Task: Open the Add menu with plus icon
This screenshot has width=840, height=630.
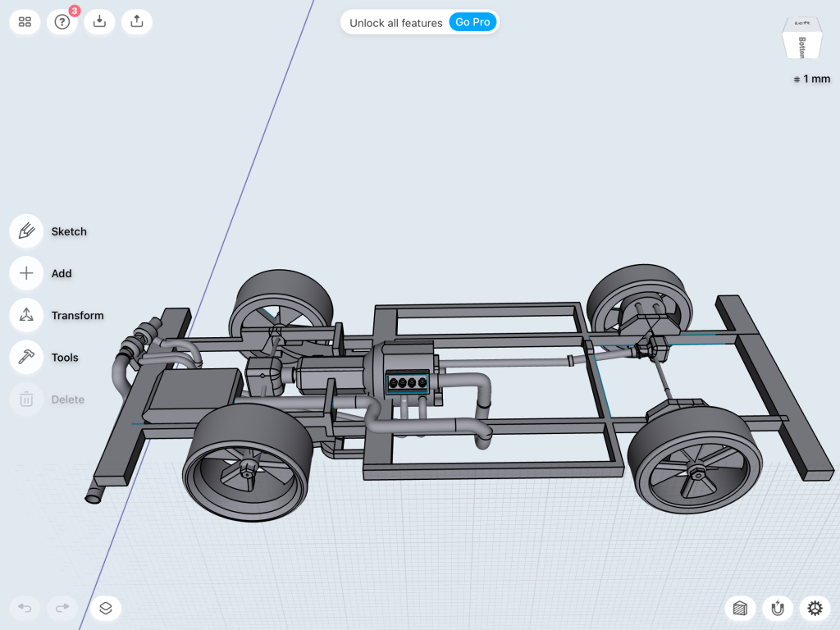Action: tap(26, 273)
